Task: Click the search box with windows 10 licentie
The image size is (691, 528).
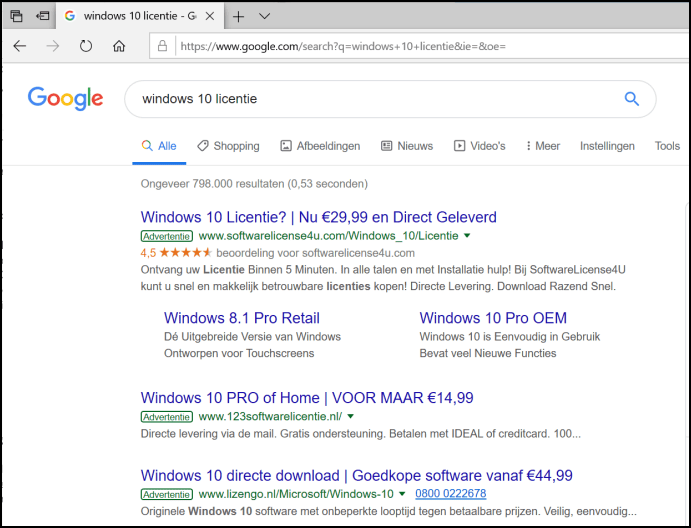Action: tap(390, 99)
